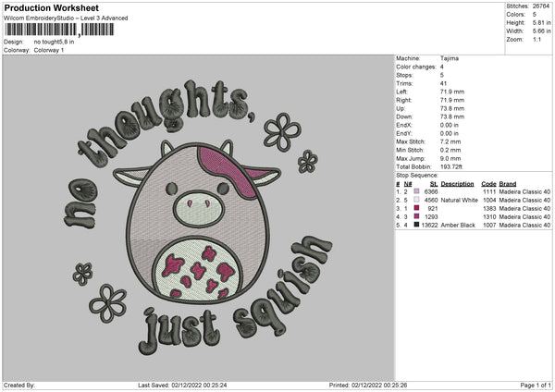
Task: Select the "Code" column header
Action: pyautogui.click(x=488, y=184)
